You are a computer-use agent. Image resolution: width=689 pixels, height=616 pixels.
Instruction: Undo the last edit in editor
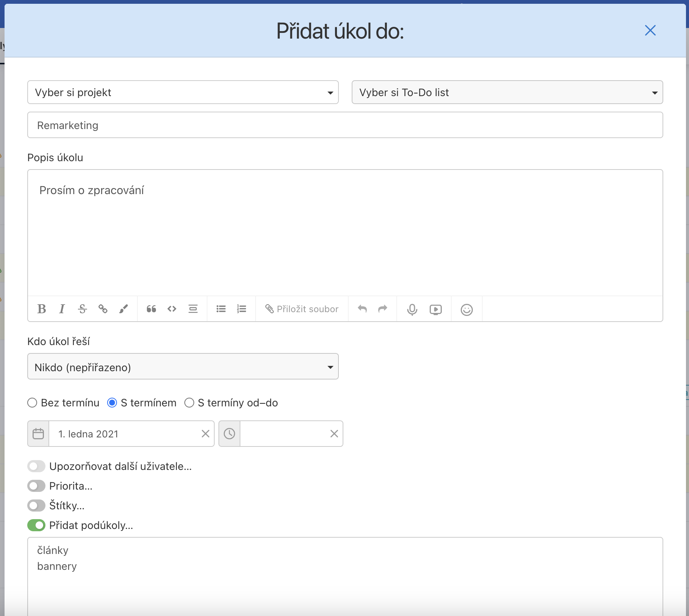(x=362, y=309)
